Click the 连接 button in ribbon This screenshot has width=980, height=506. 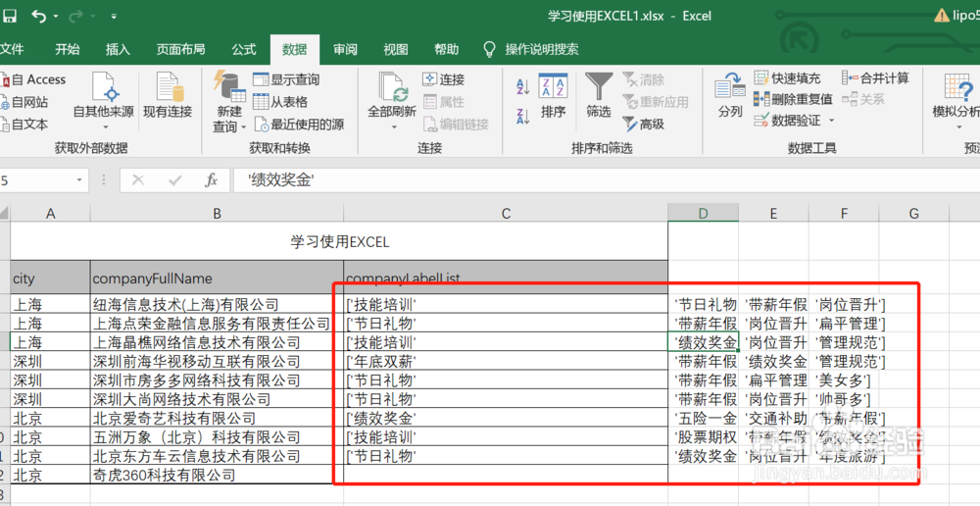(x=444, y=79)
